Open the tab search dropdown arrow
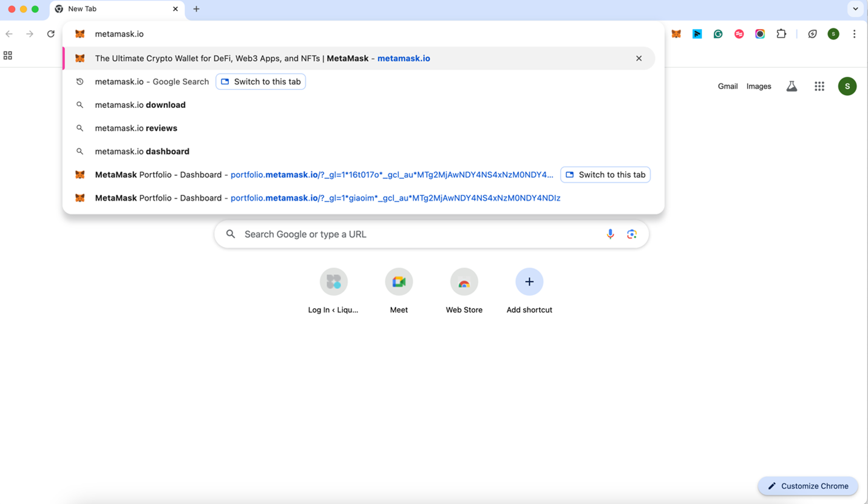Viewport: 868px width, 504px height. (x=855, y=9)
